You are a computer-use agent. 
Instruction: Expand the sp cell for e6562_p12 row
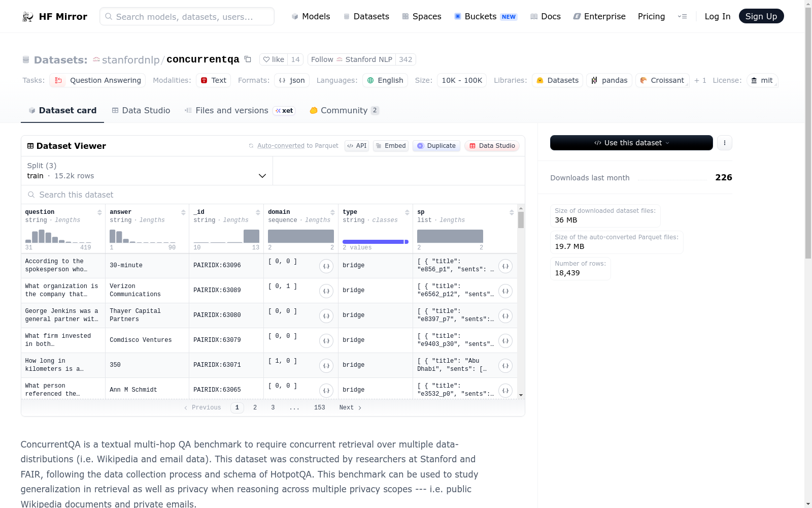pyautogui.click(x=505, y=291)
